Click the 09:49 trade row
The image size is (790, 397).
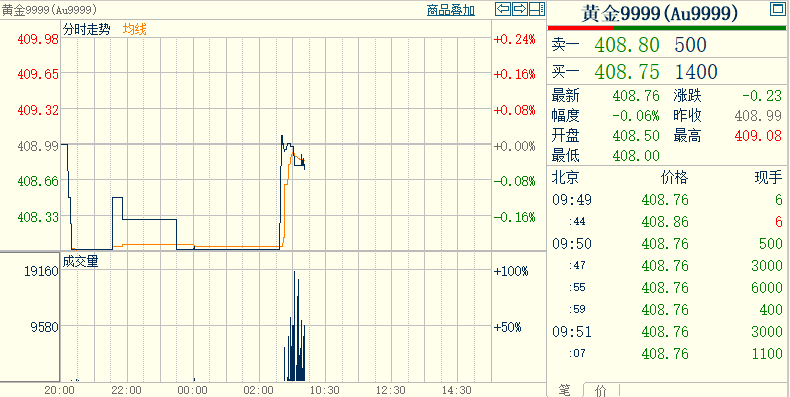tap(668, 200)
